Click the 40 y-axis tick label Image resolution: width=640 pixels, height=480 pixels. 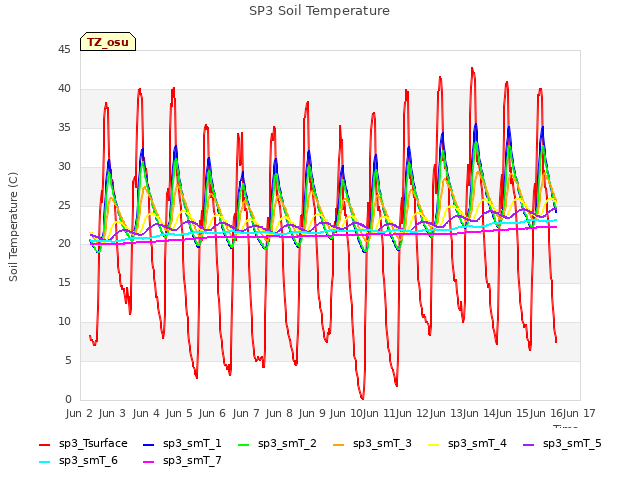pyautogui.click(x=64, y=89)
